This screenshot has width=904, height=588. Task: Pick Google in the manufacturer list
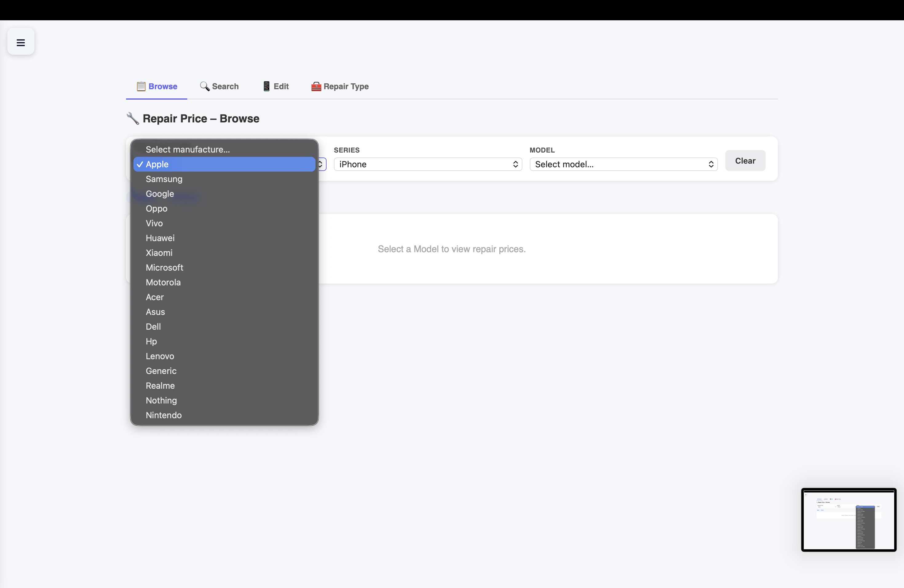click(x=224, y=194)
